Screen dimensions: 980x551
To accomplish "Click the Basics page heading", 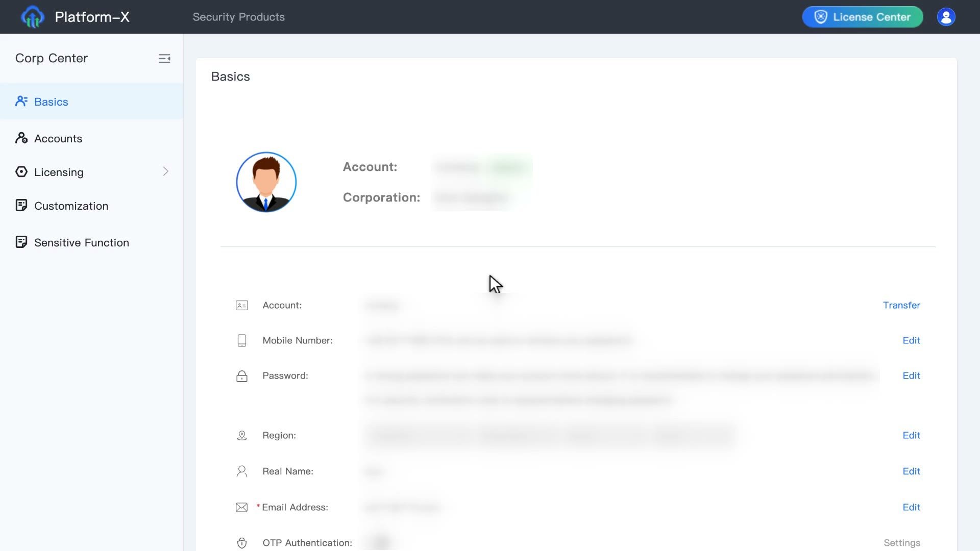I will 230,77.
